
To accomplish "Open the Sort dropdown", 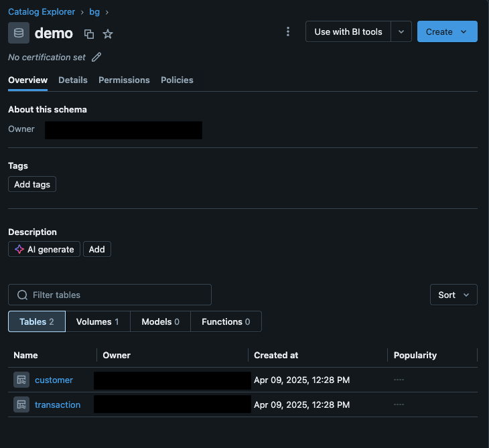I will (x=453, y=295).
